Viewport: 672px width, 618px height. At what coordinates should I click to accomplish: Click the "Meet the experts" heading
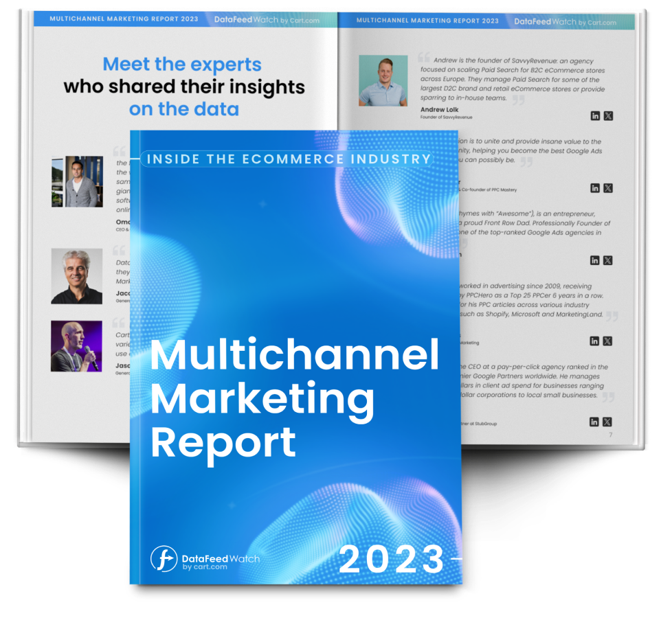click(182, 65)
